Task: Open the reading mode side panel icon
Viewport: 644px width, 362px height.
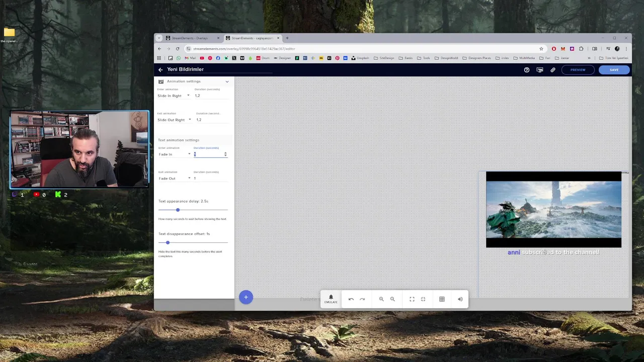Action: point(595,49)
